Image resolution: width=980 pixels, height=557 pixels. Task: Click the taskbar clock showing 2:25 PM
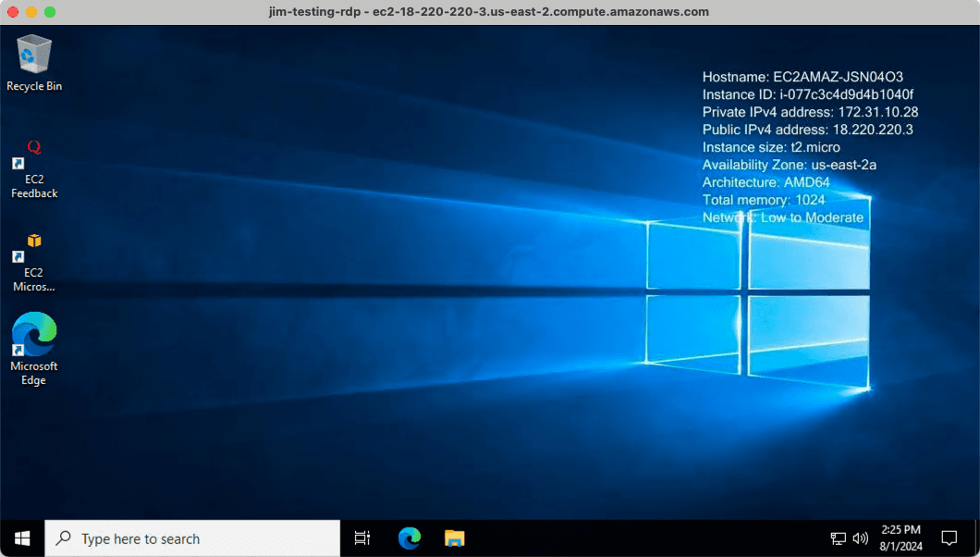[900, 538]
